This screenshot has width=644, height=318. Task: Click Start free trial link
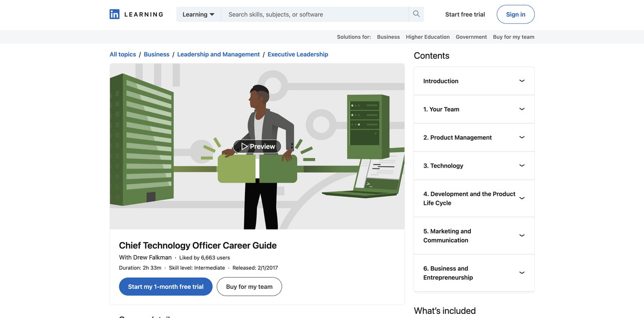point(465,14)
